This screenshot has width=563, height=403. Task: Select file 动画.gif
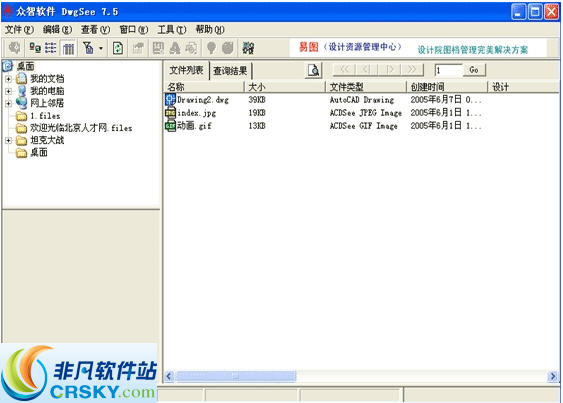tap(194, 126)
